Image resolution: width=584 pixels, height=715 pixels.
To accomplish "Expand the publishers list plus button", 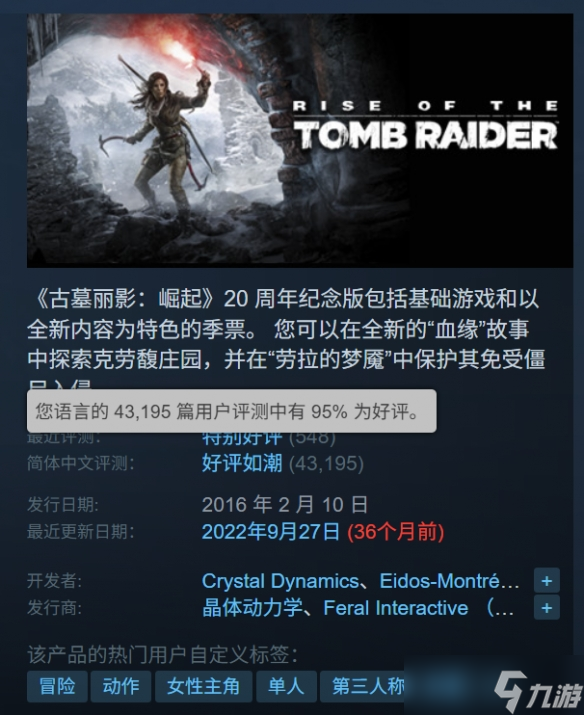I will 547,608.
